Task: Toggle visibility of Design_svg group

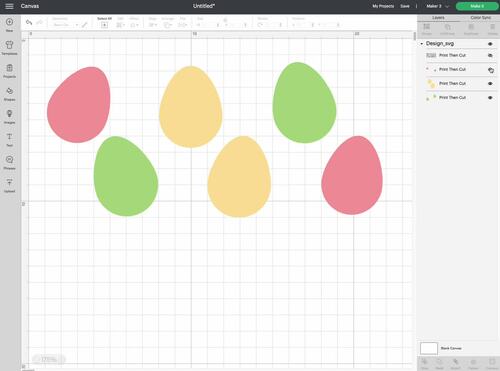Action: pos(490,44)
